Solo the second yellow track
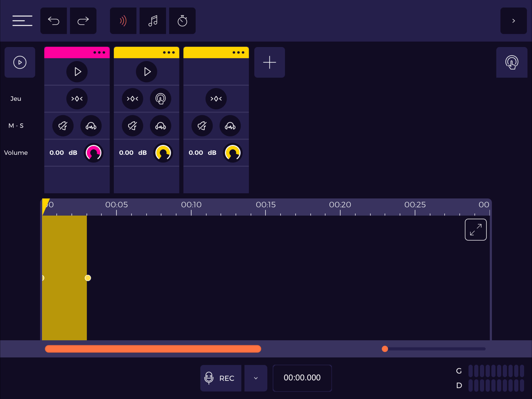Screen dimensions: 532x399 tap(160, 126)
